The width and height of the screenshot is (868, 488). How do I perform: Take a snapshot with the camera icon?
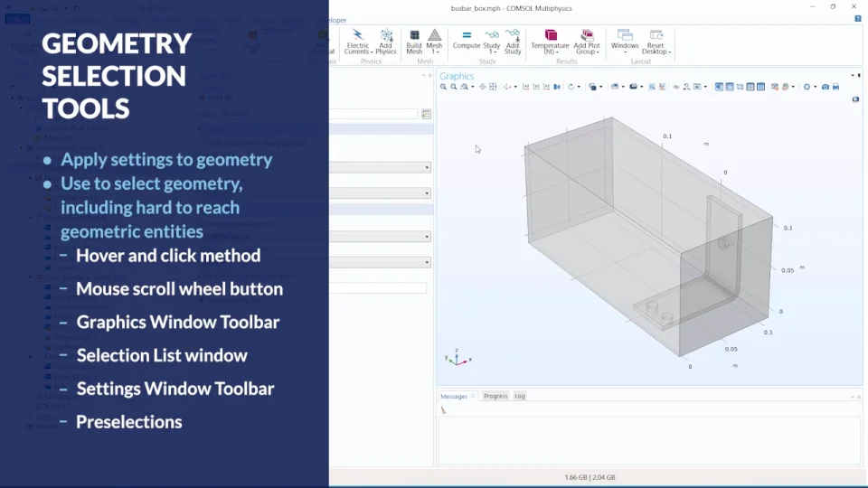825,87
